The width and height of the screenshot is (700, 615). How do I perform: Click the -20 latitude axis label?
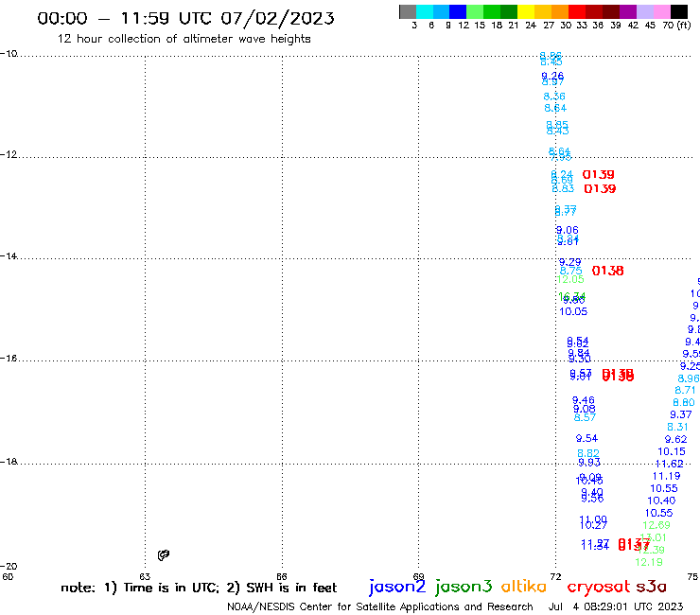(9, 567)
